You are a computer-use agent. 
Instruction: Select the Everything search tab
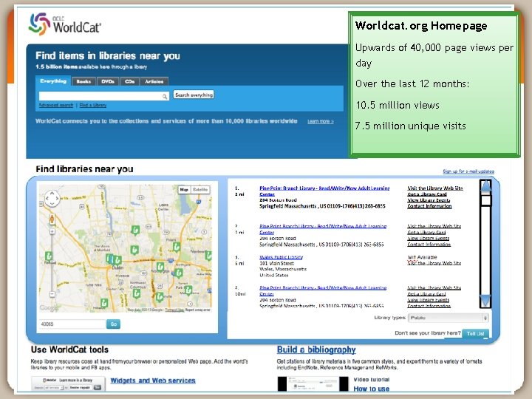(53, 81)
